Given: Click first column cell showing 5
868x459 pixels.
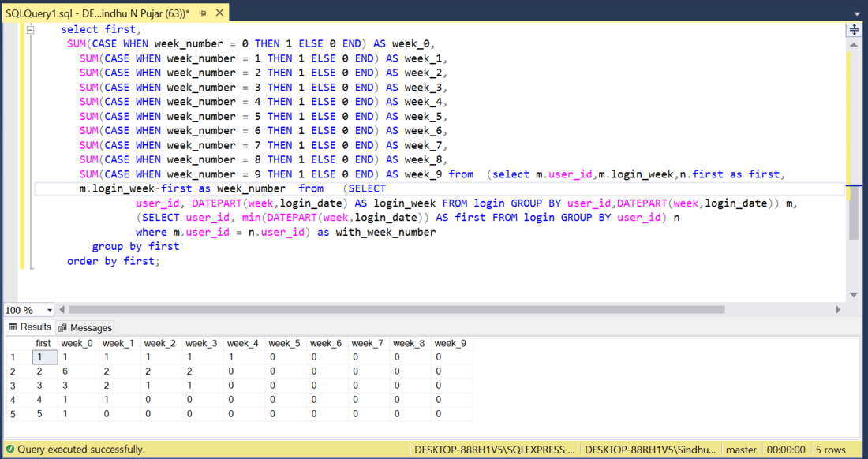Looking at the screenshot, I should (x=44, y=414).
